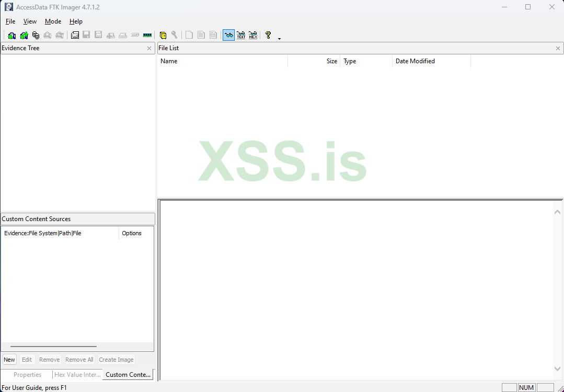Open the File menu
564x392 pixels.
(10, 21)
